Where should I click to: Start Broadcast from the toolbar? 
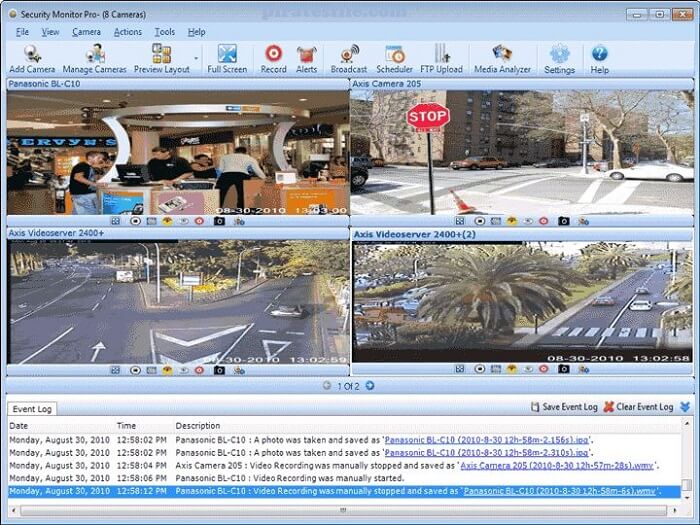pos(349,59)
